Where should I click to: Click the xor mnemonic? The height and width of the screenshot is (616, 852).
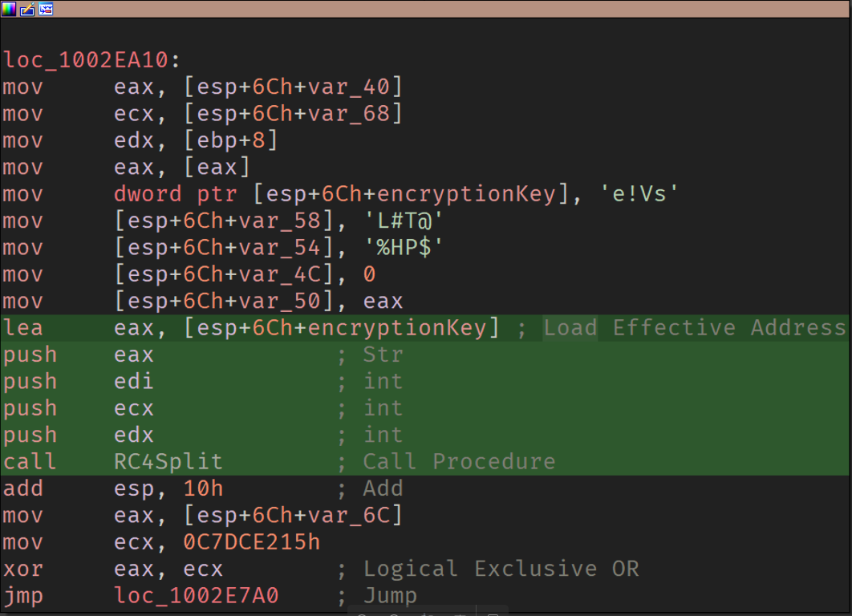22,568
